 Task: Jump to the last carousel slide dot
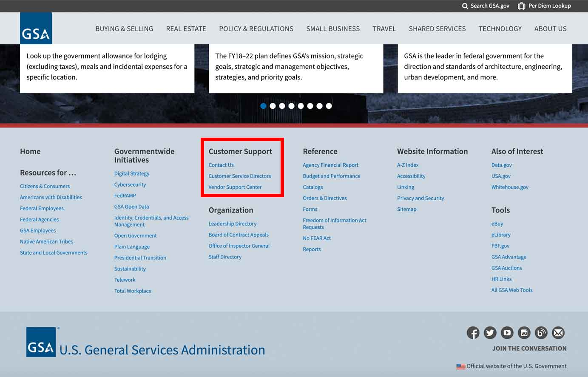click(x=329, y=106)
